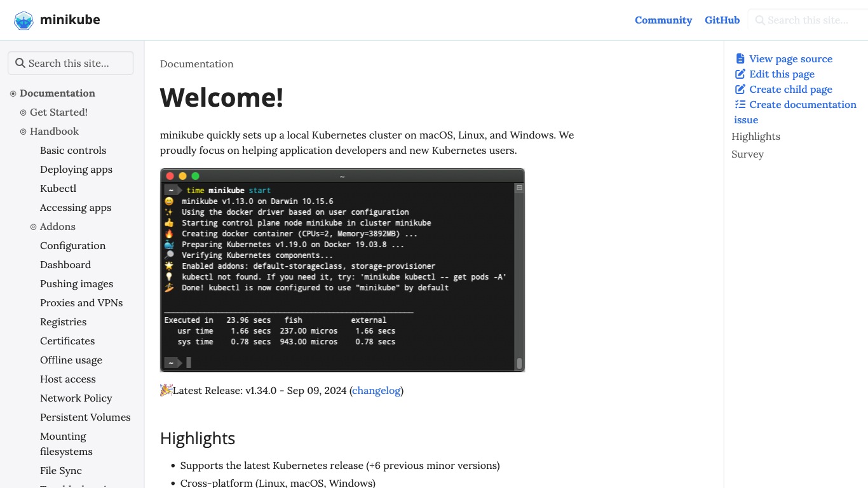
Task: Open Proxies and VPNs page
Action: (81, 302)
